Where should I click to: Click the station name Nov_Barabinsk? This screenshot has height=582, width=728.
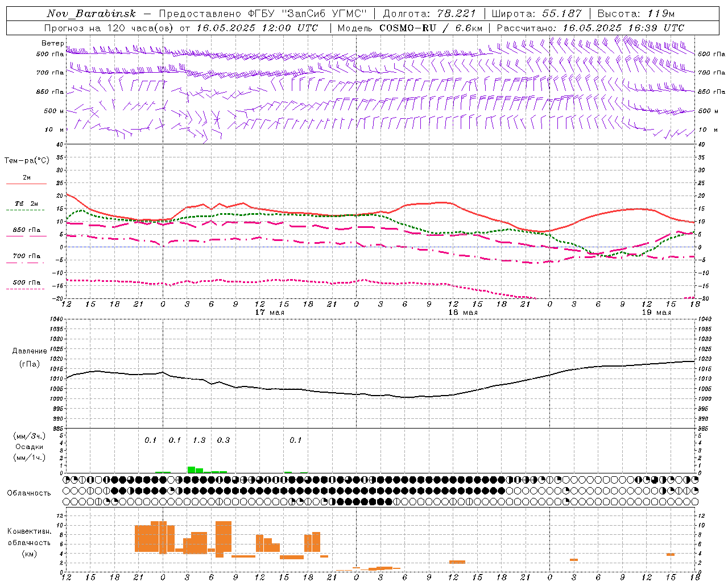click(92, 14)
